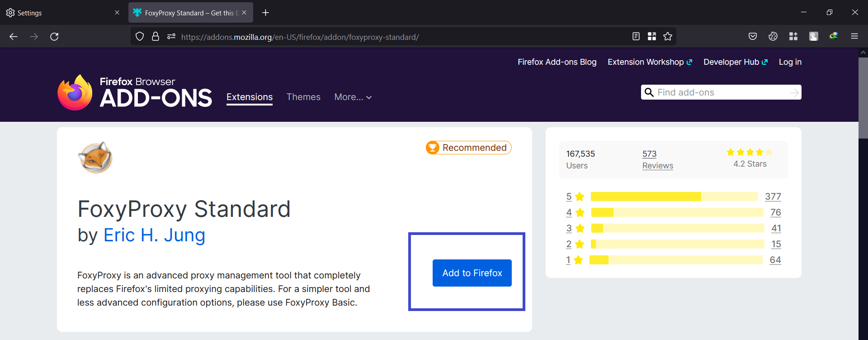This screenshot has height=340, width=868.
Task: Close the Settings tab
Action: 117,13
